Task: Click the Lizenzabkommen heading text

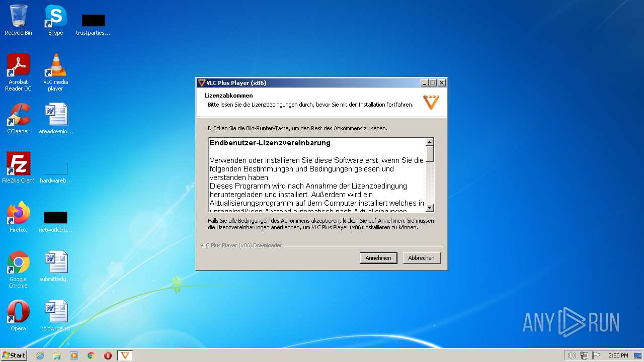Action: (x=228, y=96)
